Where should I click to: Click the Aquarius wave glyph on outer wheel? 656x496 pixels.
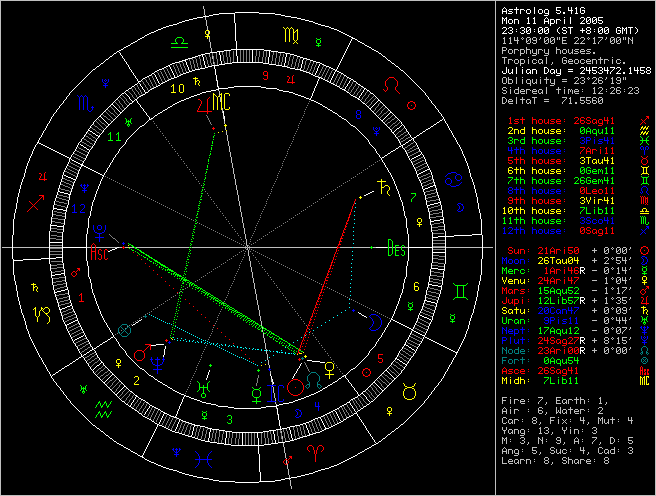[x=103, y=408]
